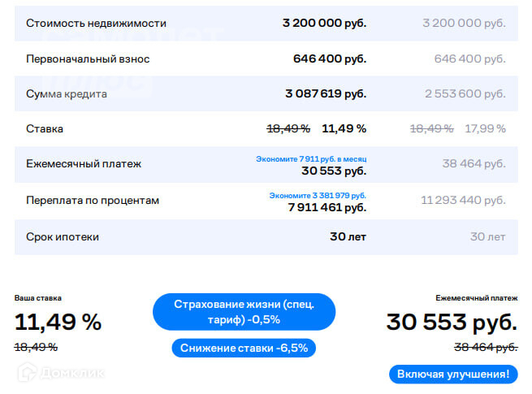532x394 pixels.
Task: Click the Ваша ставка heading text
Action: 37,298
